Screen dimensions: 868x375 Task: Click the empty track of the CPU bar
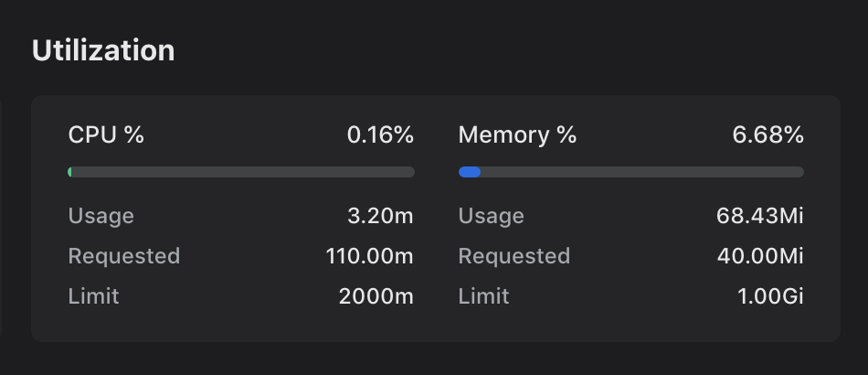click(244, 172)
